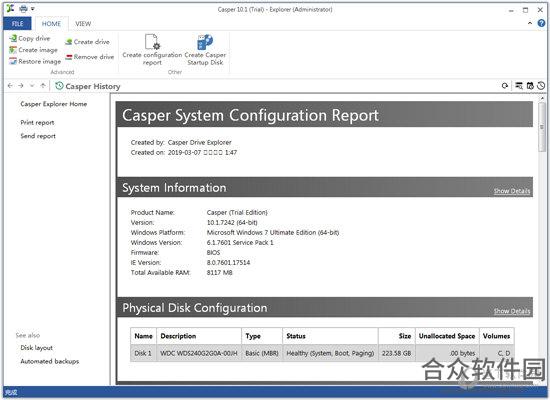Click the refresh icon in the navigation bar
The width and height of the screenshot is (550, 400).
pos(505,86)
